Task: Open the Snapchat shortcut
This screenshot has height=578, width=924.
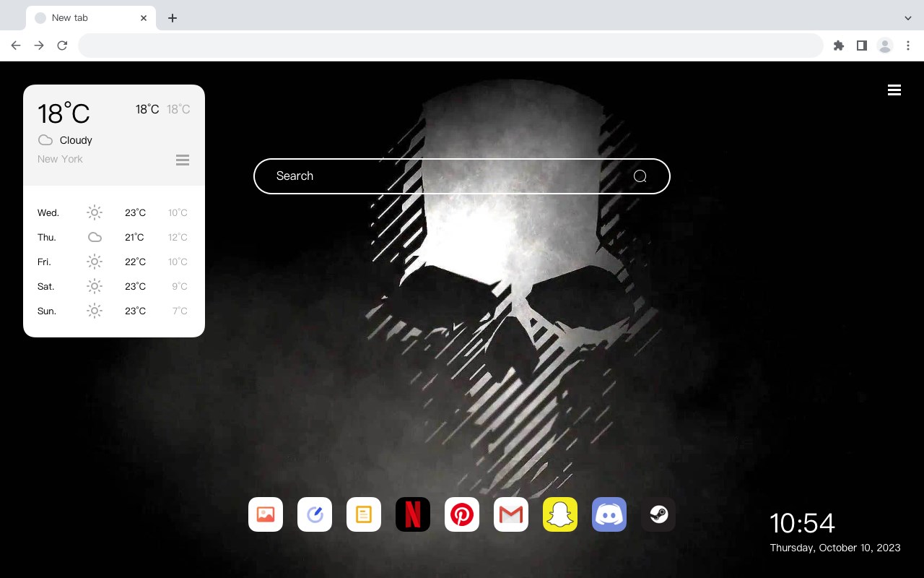Action: point(560,514)
